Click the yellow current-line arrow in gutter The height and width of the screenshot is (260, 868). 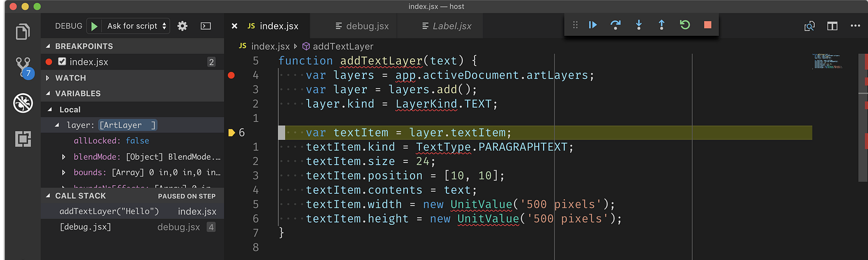point(232,133)
